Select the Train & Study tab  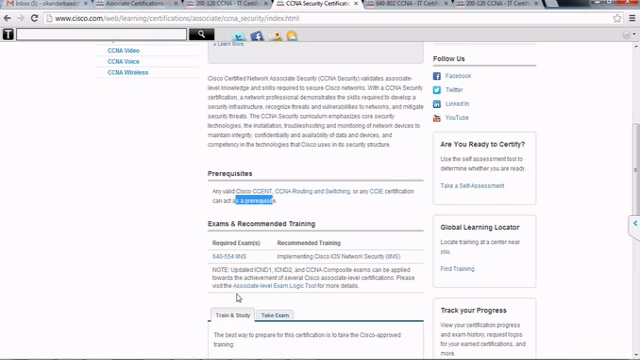click(233, 315)
